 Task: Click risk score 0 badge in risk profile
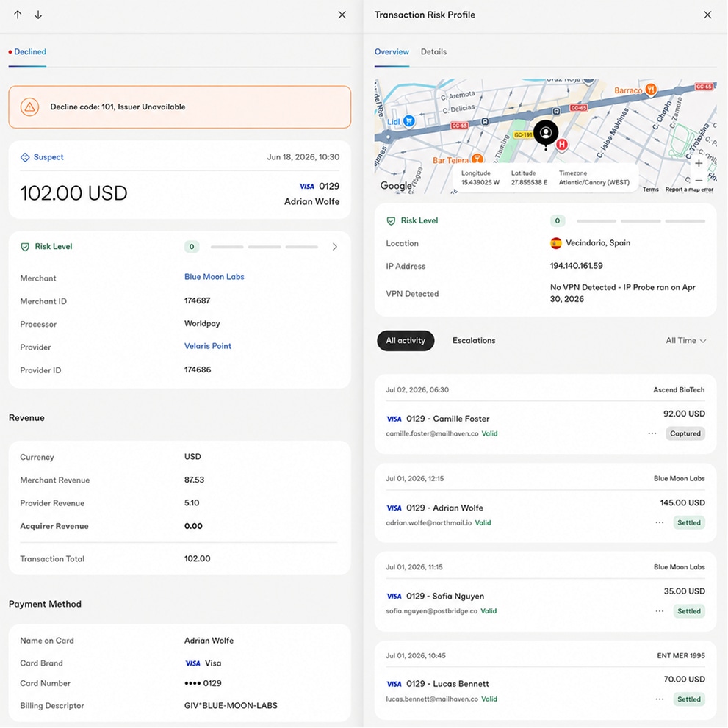(558, 220)
